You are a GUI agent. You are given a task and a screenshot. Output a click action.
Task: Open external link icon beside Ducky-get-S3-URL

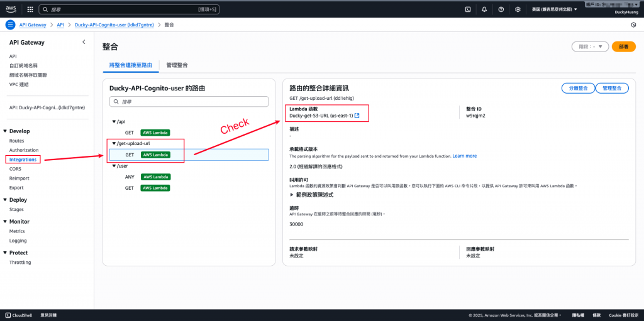pyautogui.click(x=357, y=116)
